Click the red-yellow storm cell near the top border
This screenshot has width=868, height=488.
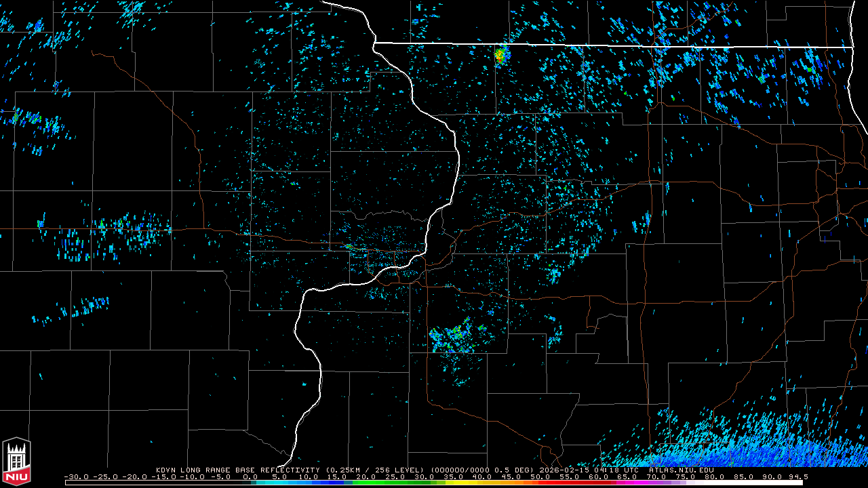click(x=500, y=55)
